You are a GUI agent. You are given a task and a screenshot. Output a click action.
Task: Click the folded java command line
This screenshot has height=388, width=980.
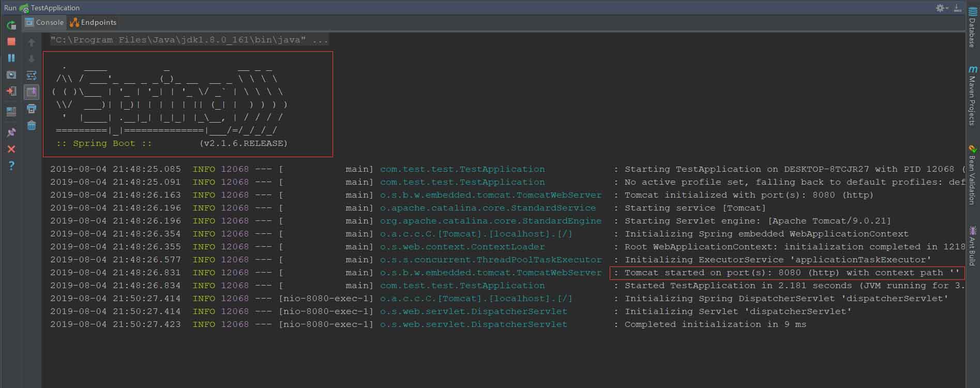tap(189, 40)
